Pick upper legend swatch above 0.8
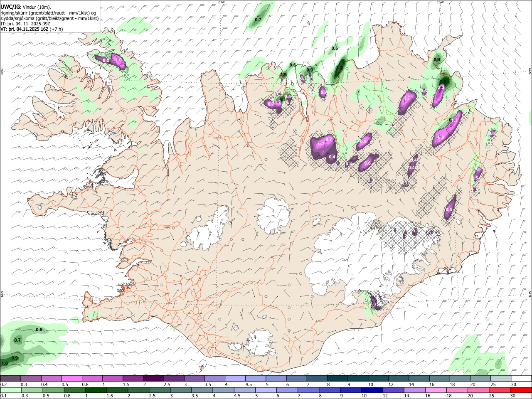This screenshot has height=399, width=532. point(92,378)
